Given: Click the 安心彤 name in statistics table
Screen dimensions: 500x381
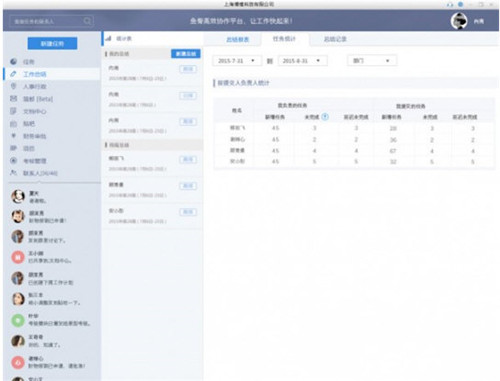Looking at the screenshot, I should click(237, 161).
